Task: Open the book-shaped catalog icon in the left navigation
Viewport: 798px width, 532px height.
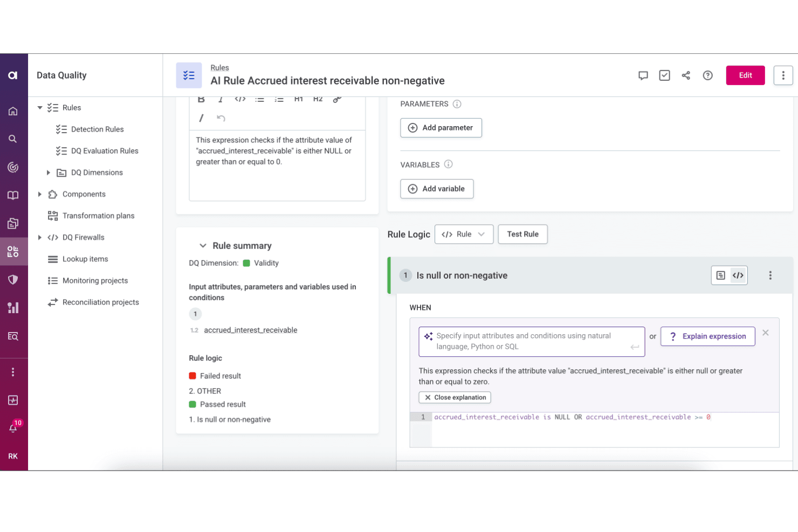Action: click(x=13, y=195)
